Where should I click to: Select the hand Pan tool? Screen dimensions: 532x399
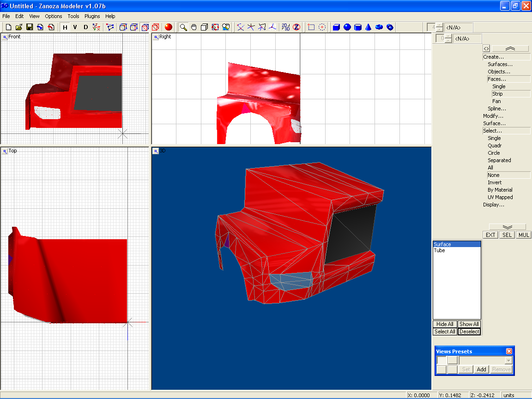(x=194, y=27)
